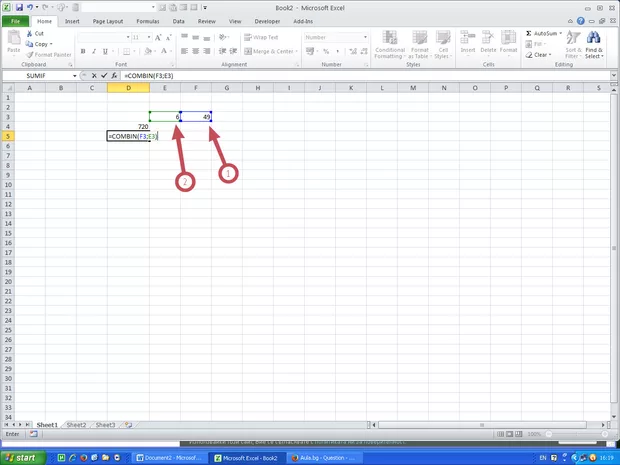This screenshot has width=620, height=465.
Task: Cancel the formula entry with the X icon
Action: (94, 76)
